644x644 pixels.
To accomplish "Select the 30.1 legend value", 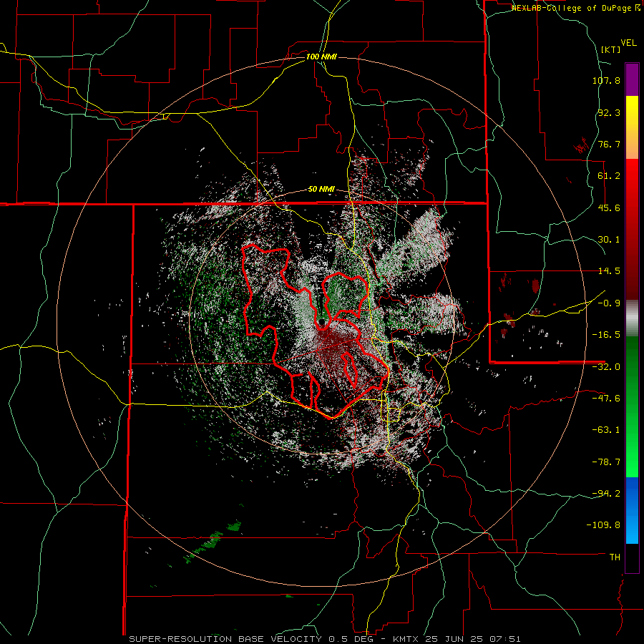I will coord(609,240).
